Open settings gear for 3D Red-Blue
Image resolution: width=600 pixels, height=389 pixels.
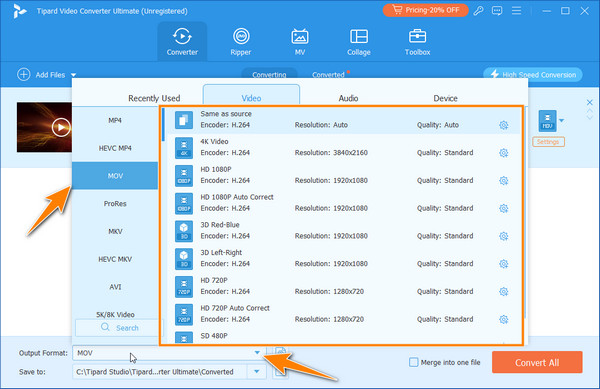point(504,236)
